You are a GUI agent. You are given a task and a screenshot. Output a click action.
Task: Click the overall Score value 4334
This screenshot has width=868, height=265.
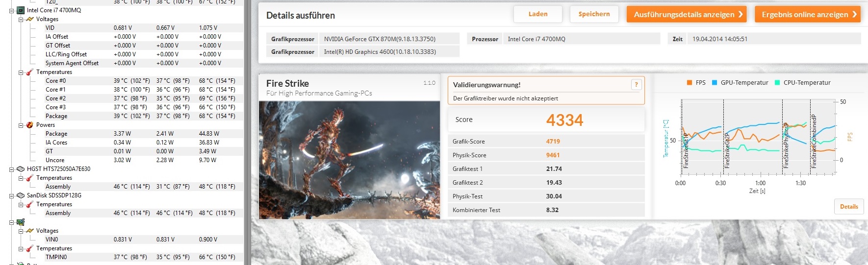(x=564, y=120)
